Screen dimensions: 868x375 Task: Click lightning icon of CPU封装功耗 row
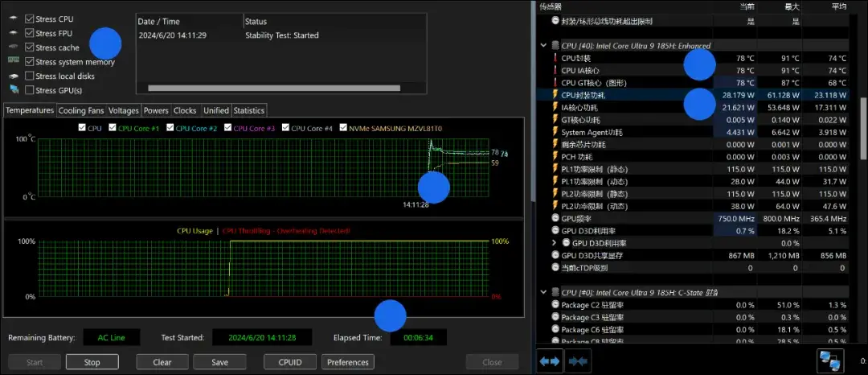tap(555, 95)
